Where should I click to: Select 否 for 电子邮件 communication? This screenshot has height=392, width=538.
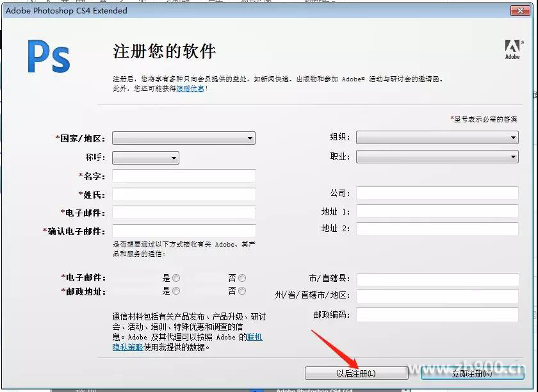(242, 278)
